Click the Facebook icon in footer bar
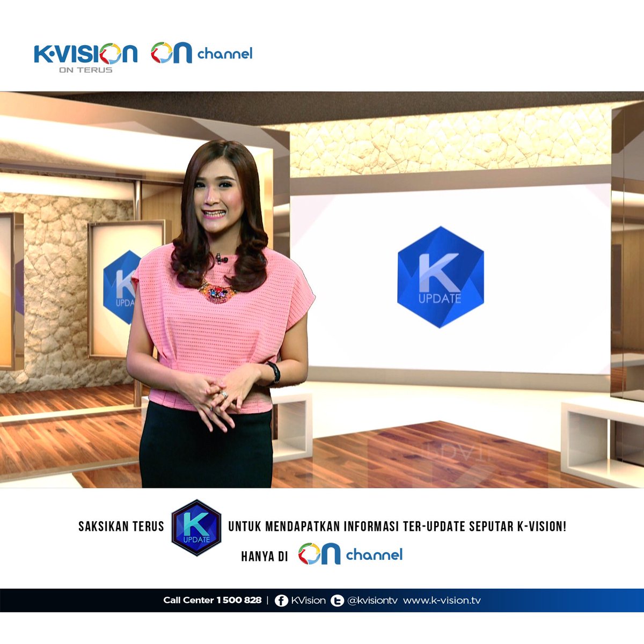The image size is (644, 644). tap(281, 601)
